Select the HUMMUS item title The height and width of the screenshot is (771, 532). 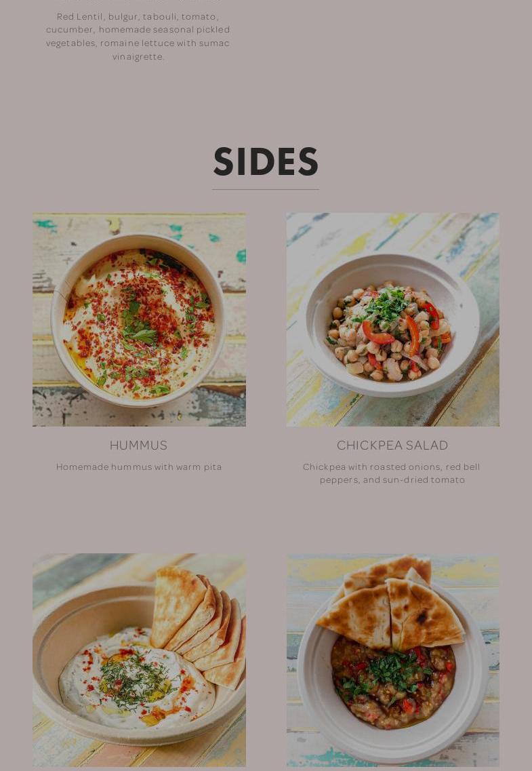(138, 446)
